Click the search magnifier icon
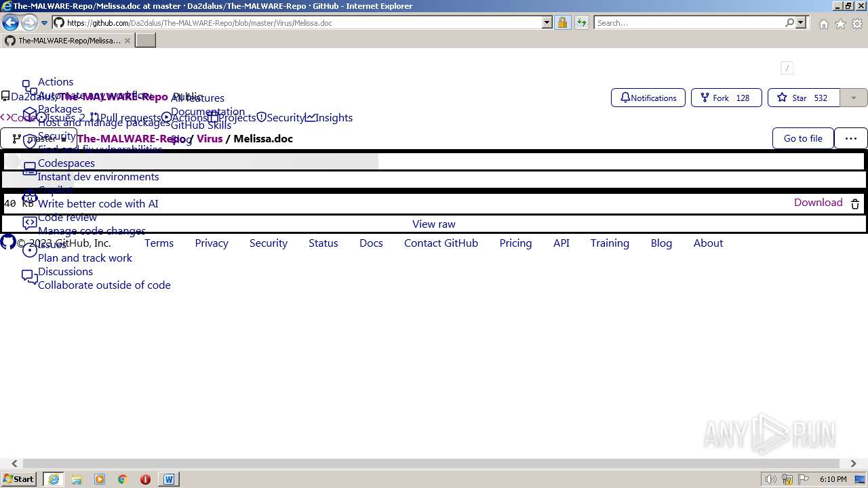This screenshot has height=488, width=868. [789, 22]
